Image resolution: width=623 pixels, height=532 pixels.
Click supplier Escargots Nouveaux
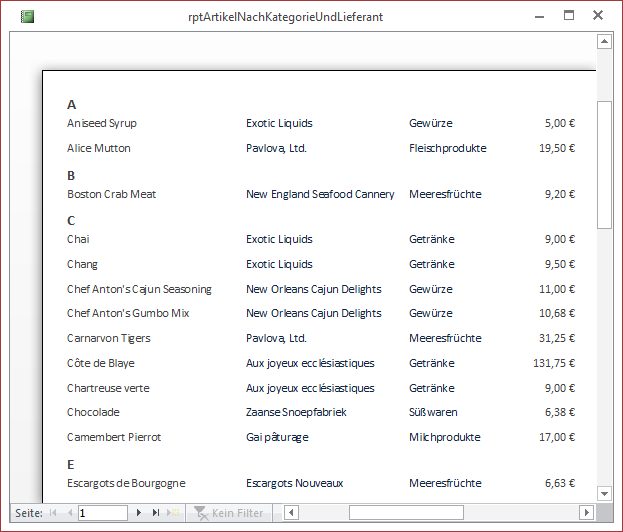(x=294, y=483)
